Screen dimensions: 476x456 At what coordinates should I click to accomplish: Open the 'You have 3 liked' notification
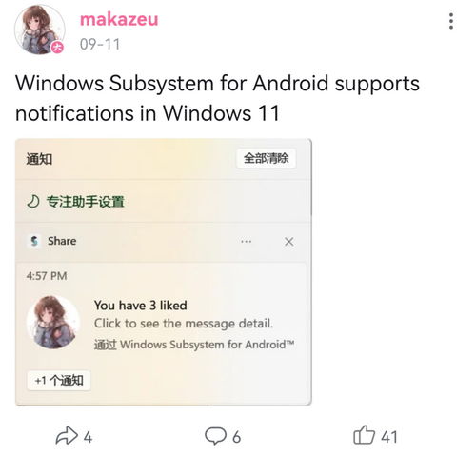click(141, 306)
